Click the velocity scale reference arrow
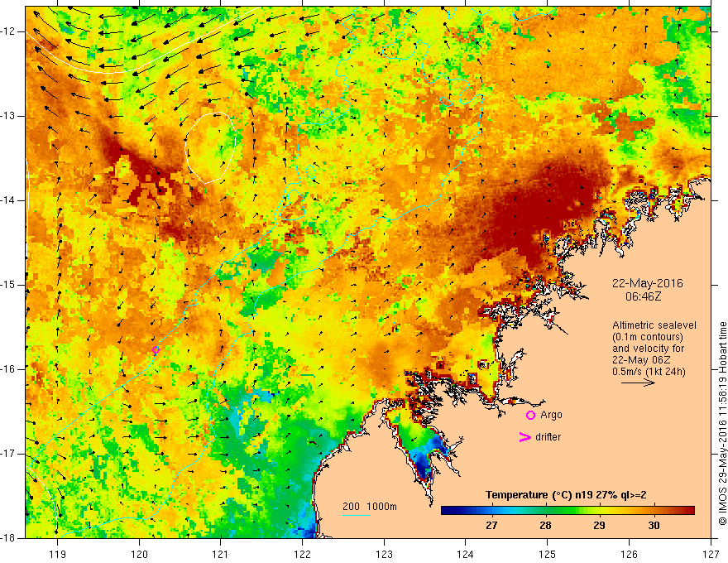 pyautogui.click(x=638, y=383)
